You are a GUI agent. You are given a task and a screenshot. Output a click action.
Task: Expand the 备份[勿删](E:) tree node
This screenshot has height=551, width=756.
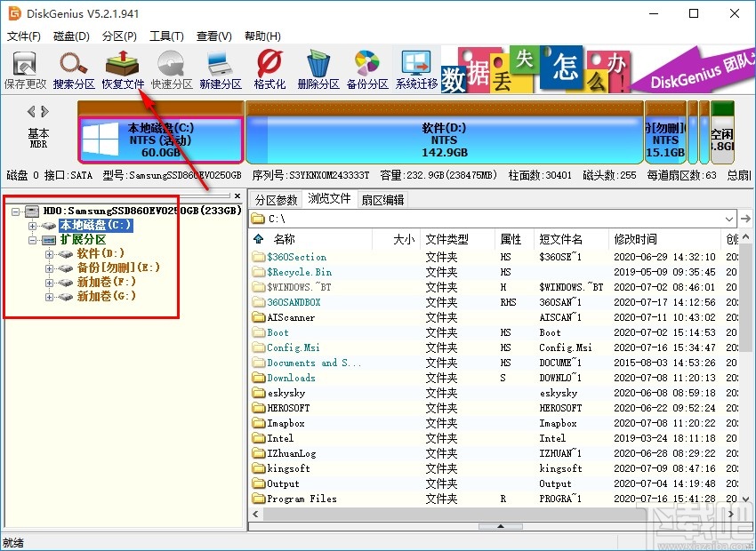coord(49,268)
